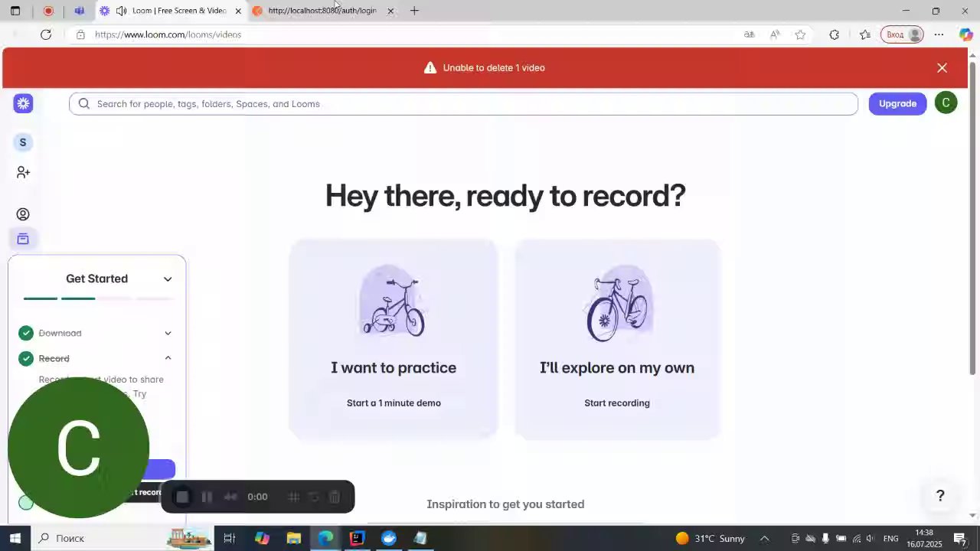The image size is (980, 551).
Task: Open IntelliJ IDEA from taskbar
Action: [357, 538]
